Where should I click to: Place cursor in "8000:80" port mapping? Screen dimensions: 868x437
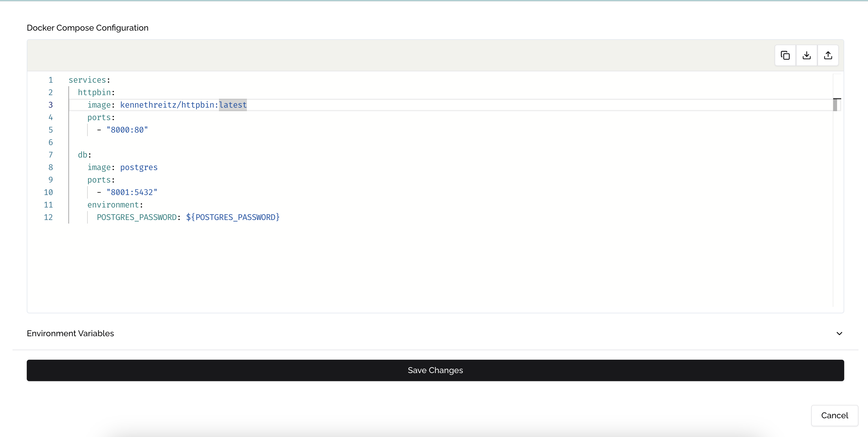(127, 130)
